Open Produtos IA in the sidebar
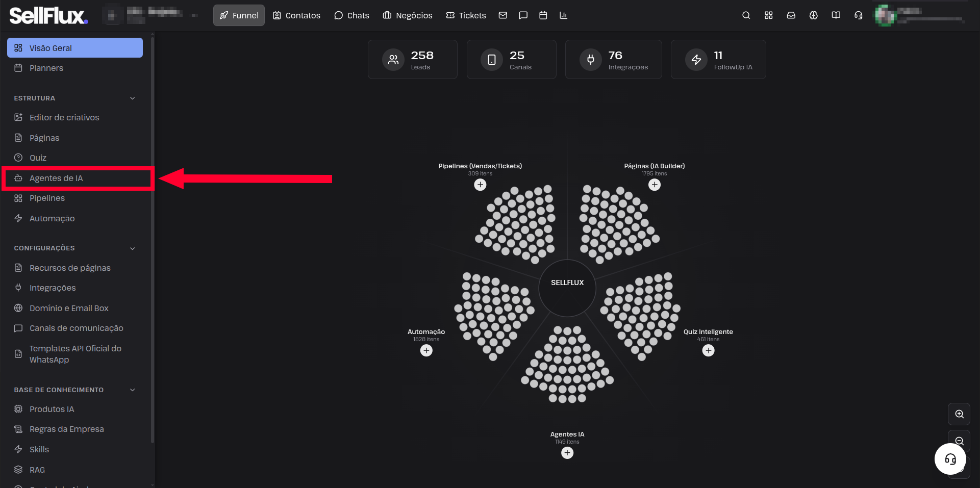The height and width of the screenshot is (488, 980). (x=75, y=409)
